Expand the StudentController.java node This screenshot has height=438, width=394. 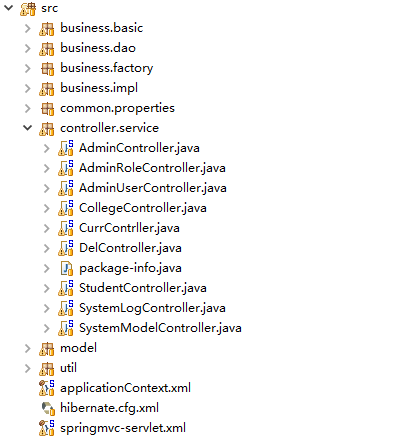tap(46, 288)
